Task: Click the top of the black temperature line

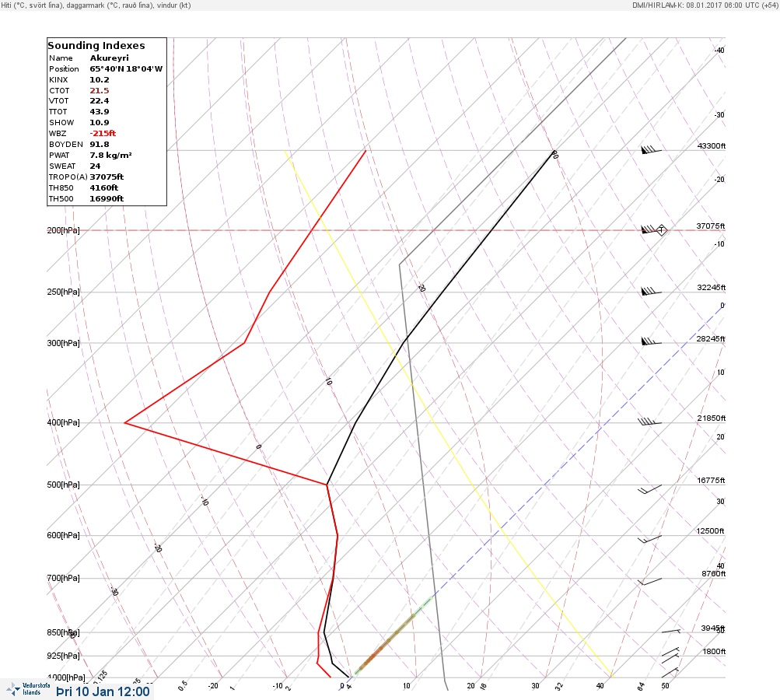Action: 554,151
